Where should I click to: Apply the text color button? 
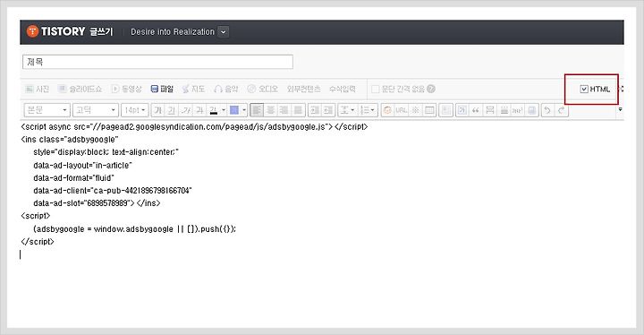point(214,110)
